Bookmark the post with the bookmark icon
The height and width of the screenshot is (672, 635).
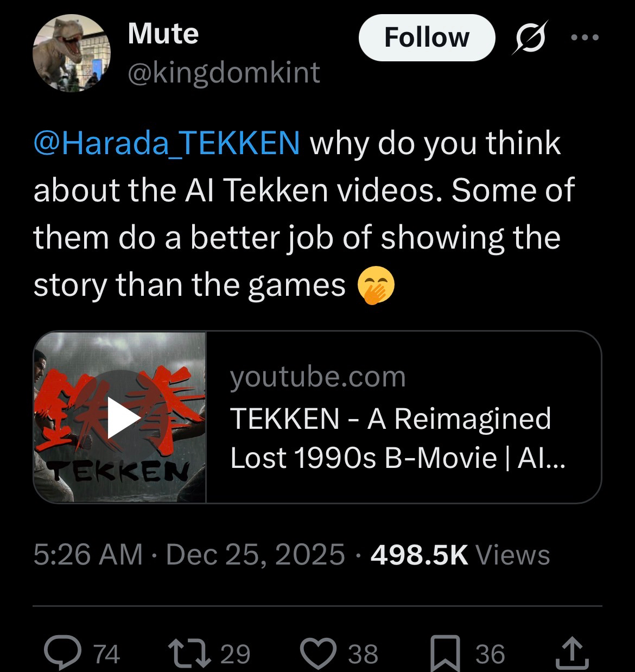pos(445,653)
